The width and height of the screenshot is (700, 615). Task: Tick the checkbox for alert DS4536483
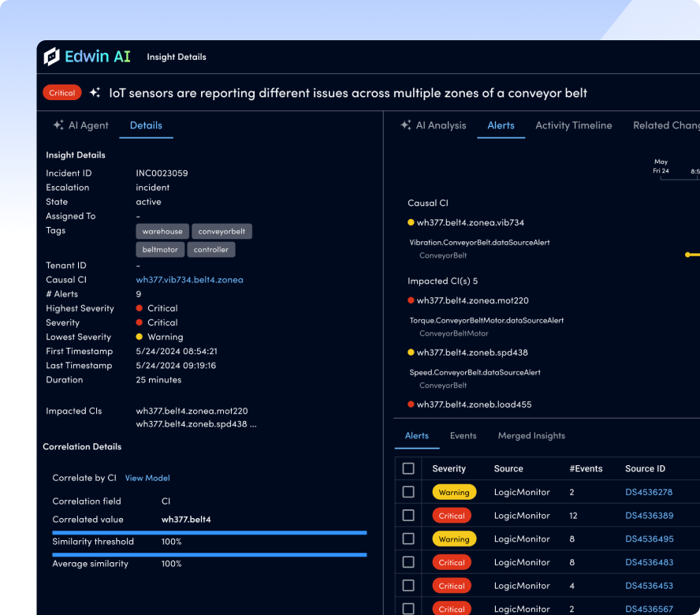[x=408, y=562]
